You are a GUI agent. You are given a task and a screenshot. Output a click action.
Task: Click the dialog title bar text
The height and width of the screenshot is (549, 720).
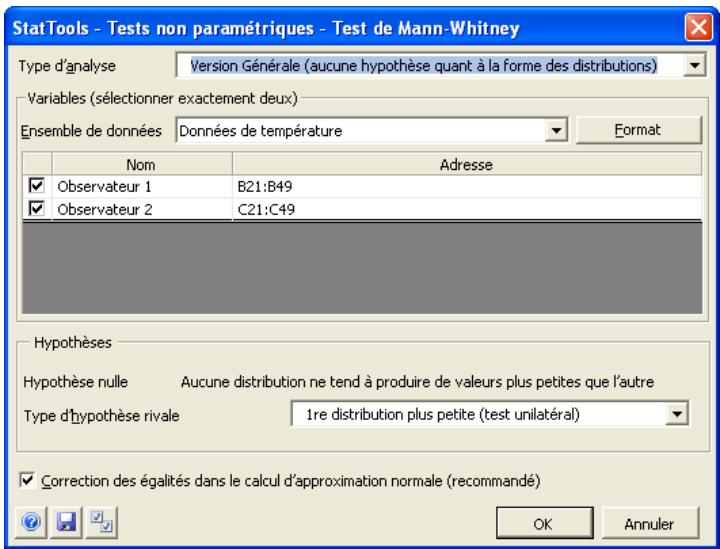click(265, 28)
